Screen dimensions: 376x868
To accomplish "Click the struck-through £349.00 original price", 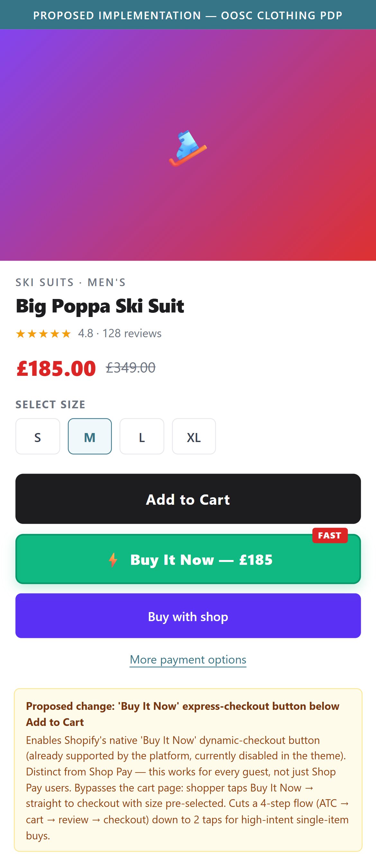I will (131, 368).
